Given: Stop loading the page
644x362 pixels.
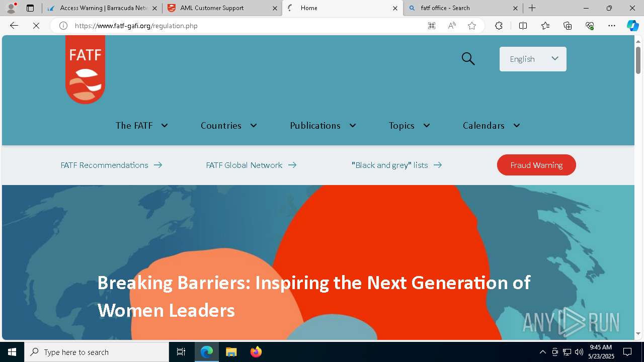Looking at the screenshot, I should 36,26.
